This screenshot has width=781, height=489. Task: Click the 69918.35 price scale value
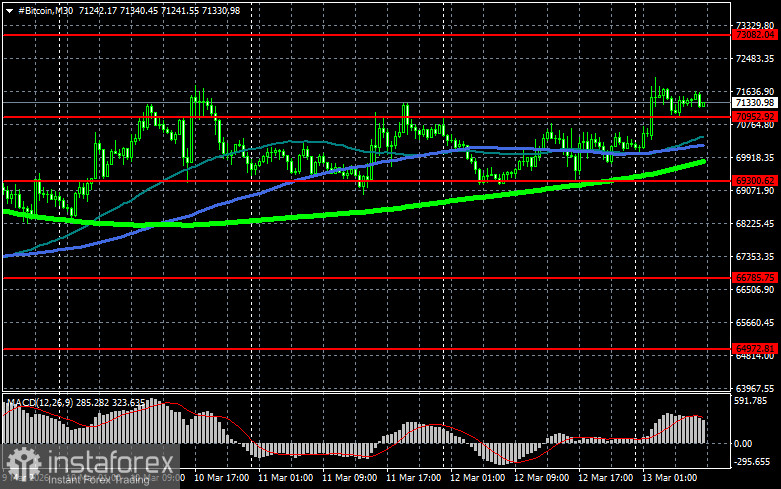pos(755,157)
